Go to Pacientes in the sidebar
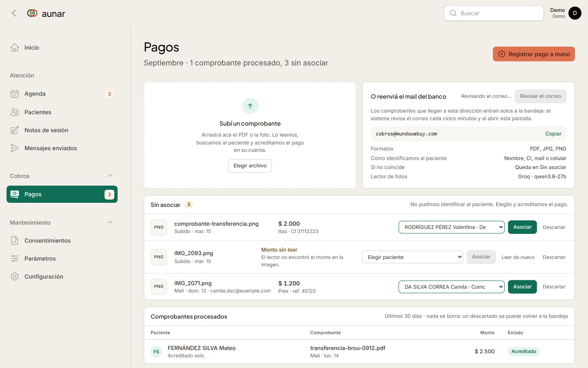 [62, 112]
